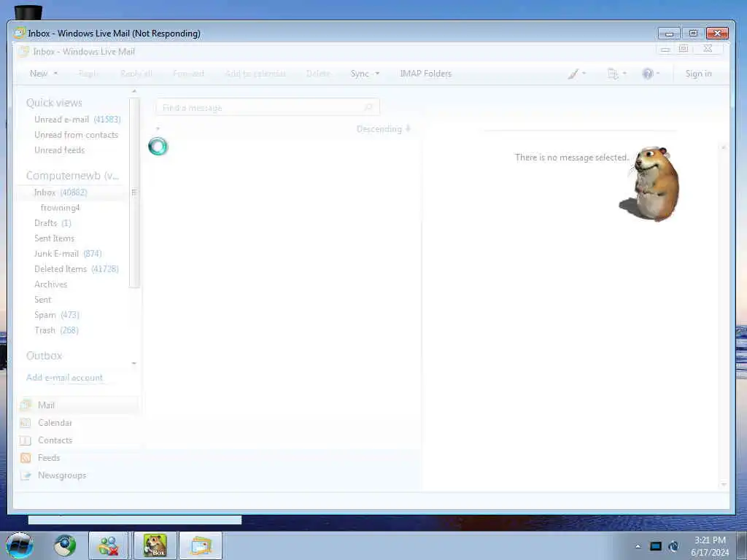This screenshot has height=560, width=747.
Task: Click the column sort arrow above message list
Action: [x=158, y=128]
